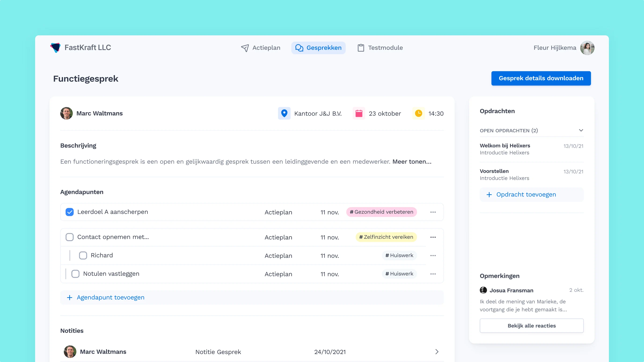Click 11 nov. date in Richard row
644x362 pixels.
click(x=329, y=256)
